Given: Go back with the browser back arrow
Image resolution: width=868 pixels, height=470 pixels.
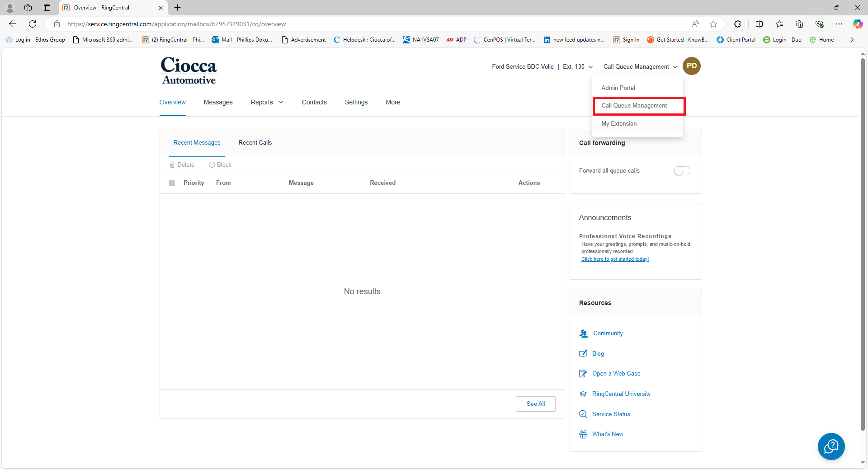Looking at the screenshot, I should click(13, 24).
